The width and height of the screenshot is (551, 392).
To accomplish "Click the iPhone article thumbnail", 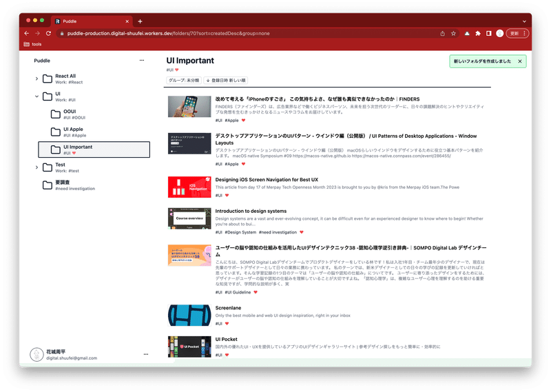I will tap(189, 107).
